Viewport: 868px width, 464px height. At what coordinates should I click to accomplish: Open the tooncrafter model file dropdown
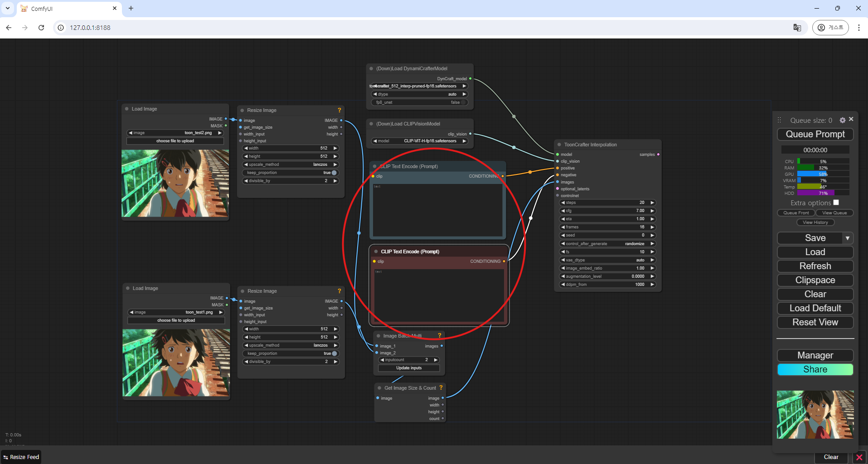[419, 86]
